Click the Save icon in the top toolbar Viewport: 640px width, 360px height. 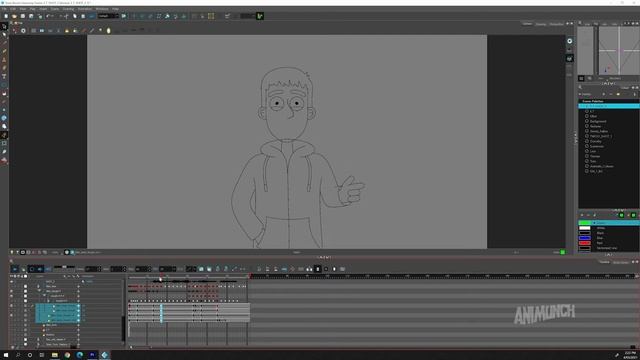(x=23, y=16)
